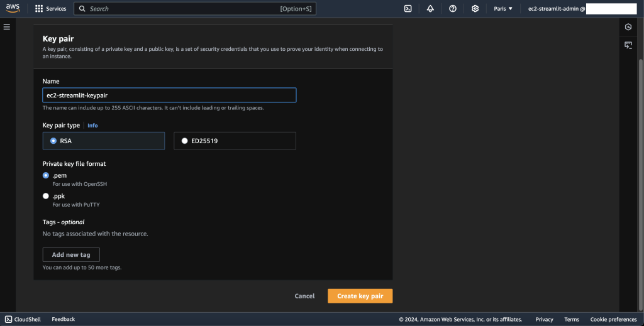
Task: Open the Privacy link
Action: 544,320
